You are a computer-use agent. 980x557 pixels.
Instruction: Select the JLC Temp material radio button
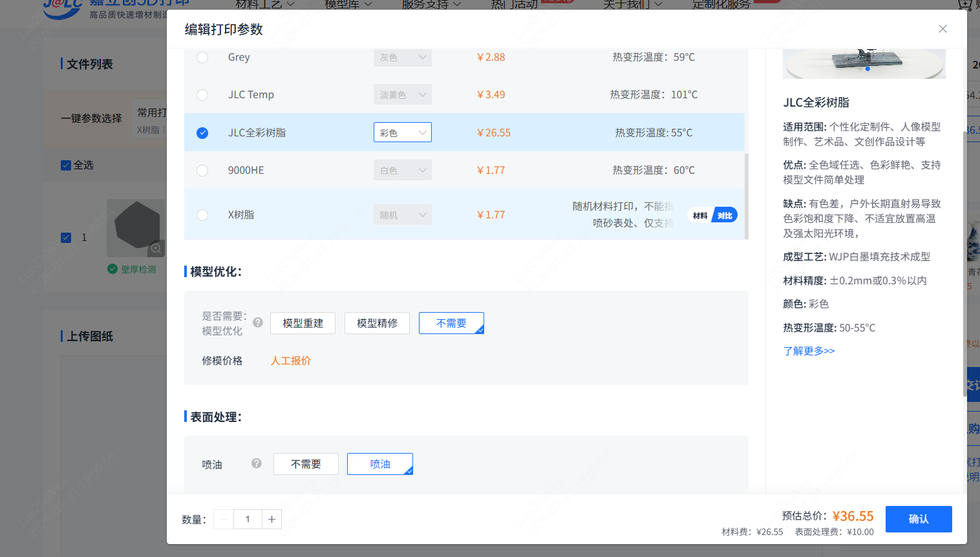coord(202,95)
